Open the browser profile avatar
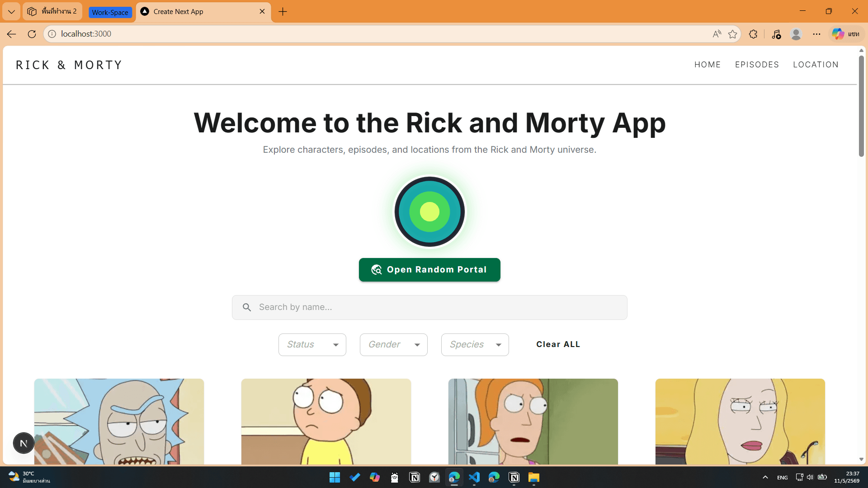This screenshot has height=488, width=868. 796,34
